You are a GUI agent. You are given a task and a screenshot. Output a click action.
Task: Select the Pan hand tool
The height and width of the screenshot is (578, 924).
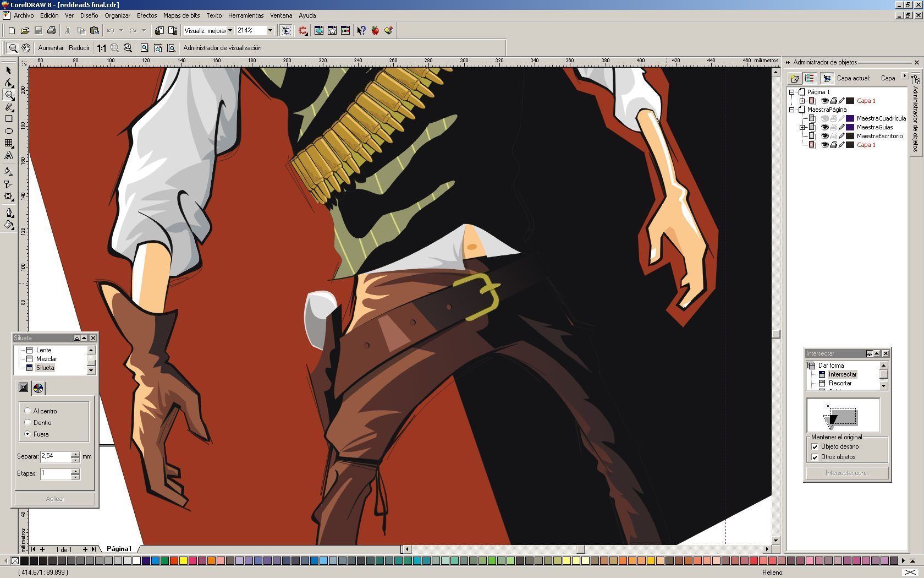click(x=26, y=48)
